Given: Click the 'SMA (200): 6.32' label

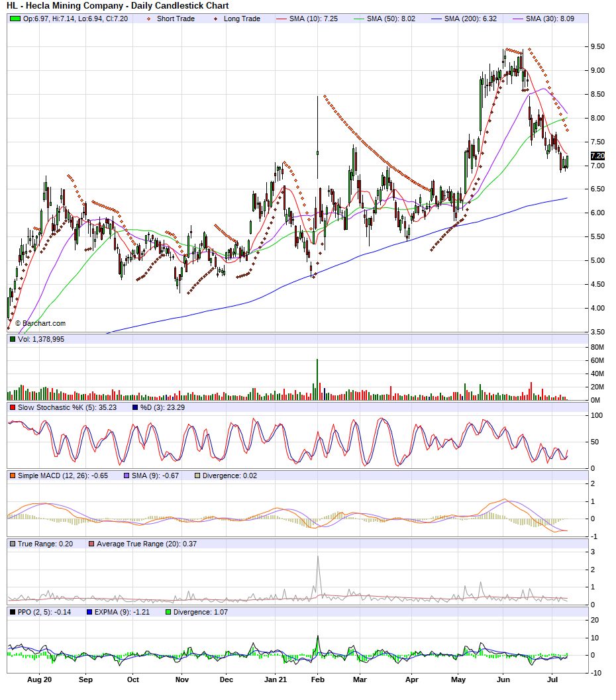Looking at the screenshot, I should (x=470, y=19).
